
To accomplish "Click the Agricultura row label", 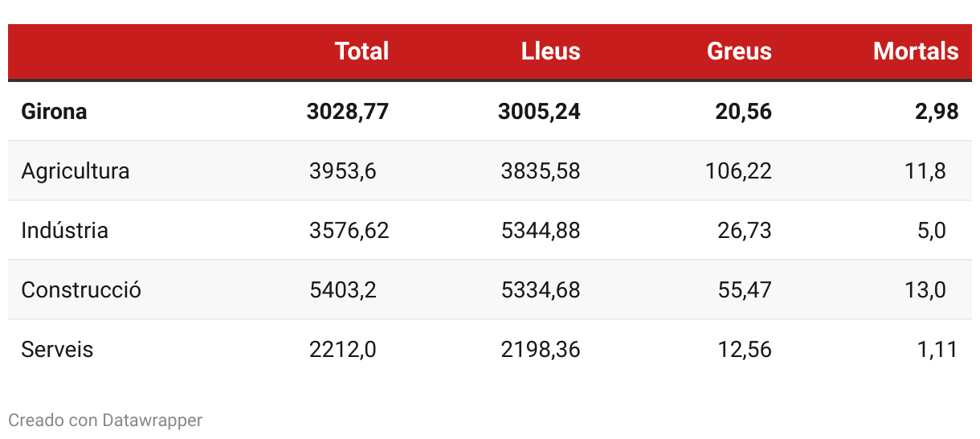I will (x=76, y=171).
